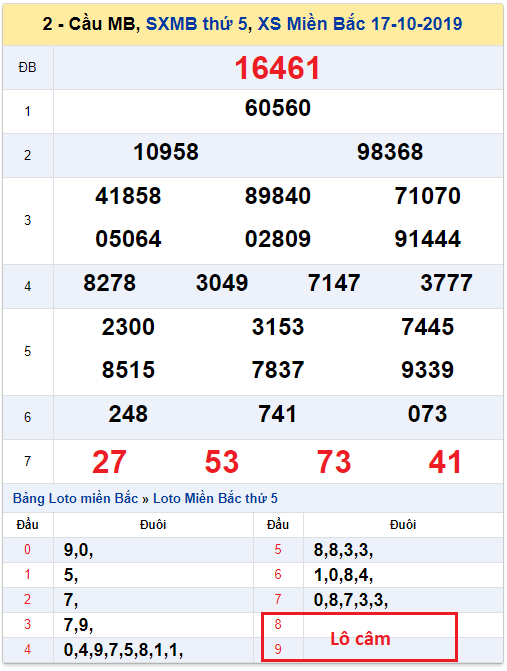This screenshot has width=507, height=671.
Task: Click the ĐB row label
Action: (27, 68)
